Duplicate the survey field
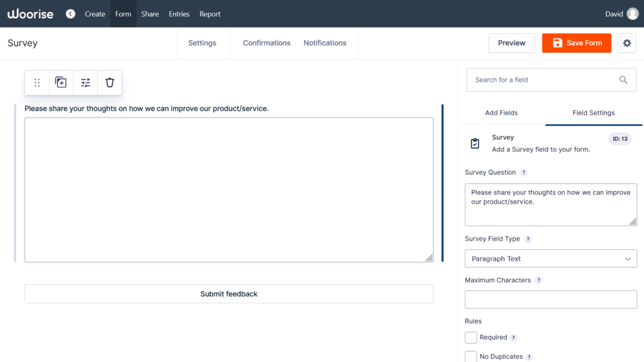 (61, 82)
